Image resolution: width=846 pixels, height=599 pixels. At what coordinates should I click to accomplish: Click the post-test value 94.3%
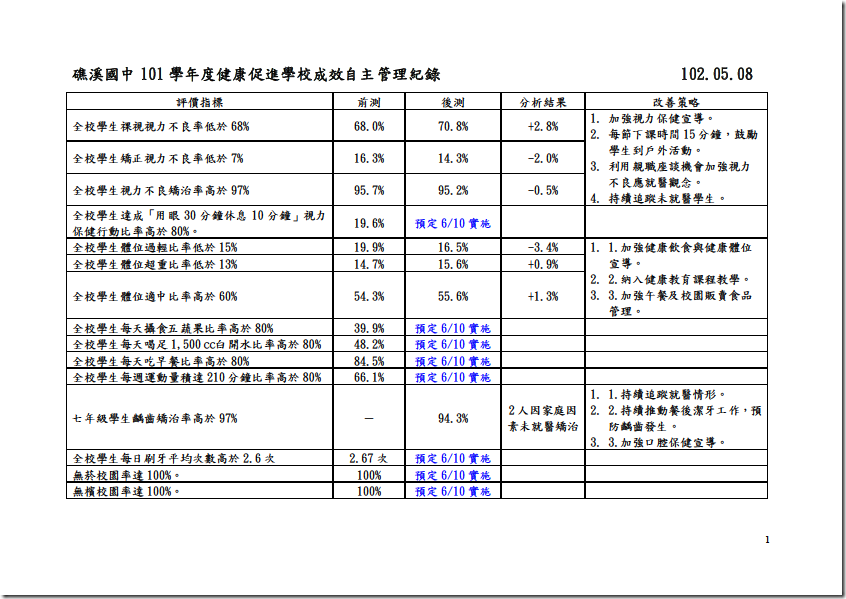point(453,418)
